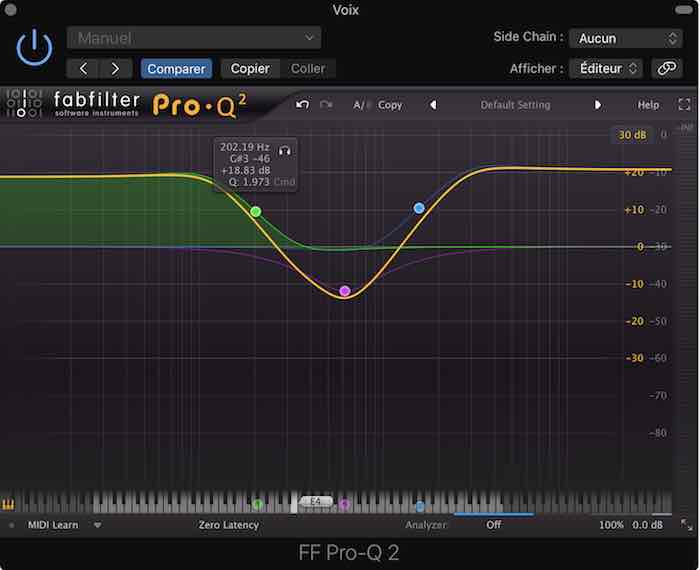
Task: Click the Coller button
Action: (x=308, y=69)
